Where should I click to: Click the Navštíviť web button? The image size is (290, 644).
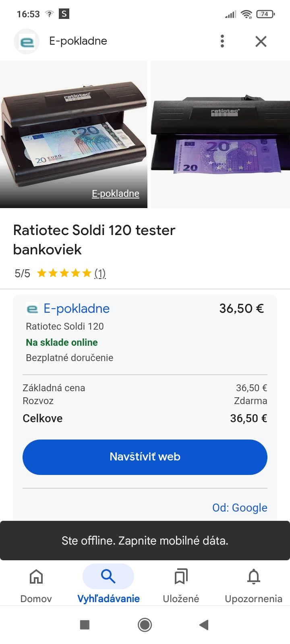pos(145,457)
